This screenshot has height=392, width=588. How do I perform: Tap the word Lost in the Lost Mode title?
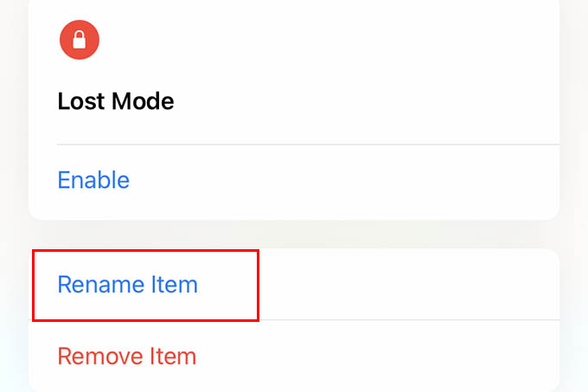(x=81, y=101)
